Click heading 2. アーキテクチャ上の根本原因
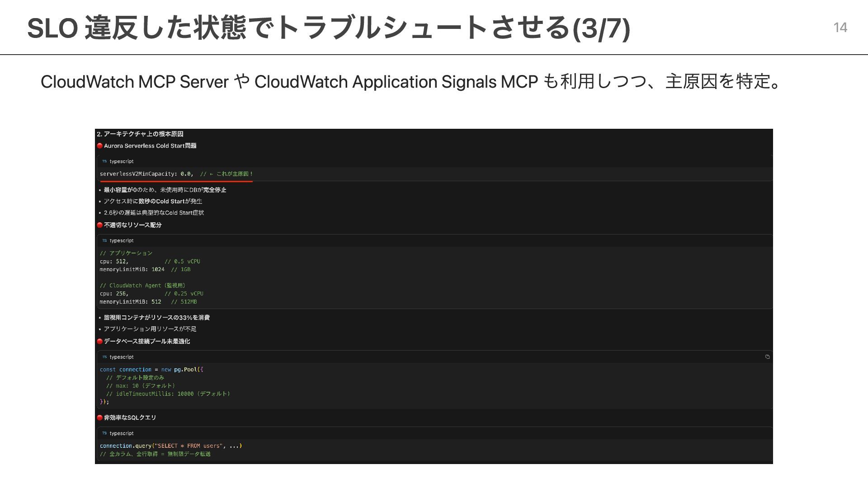 click(140, 134)
